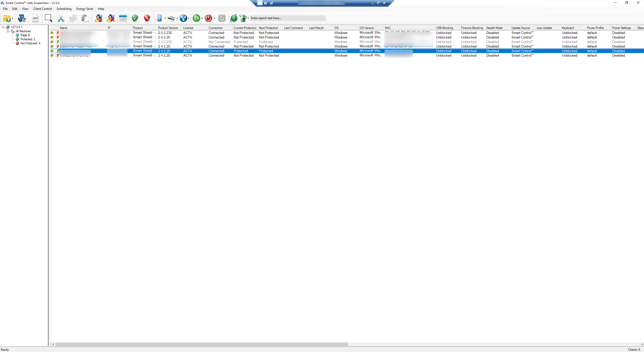
Task: Collapse the All Machines tree node
Action: (x=8, y=31)
